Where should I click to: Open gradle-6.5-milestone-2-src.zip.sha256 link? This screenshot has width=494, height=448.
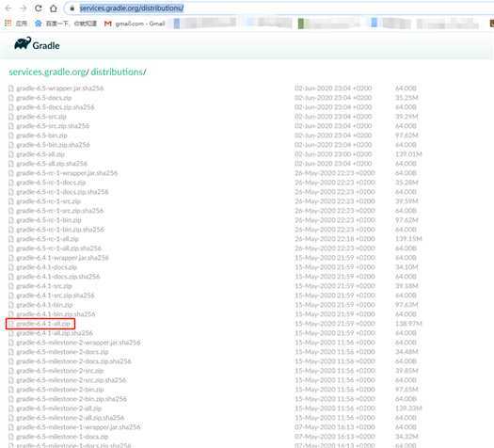(x=72, y=380)
